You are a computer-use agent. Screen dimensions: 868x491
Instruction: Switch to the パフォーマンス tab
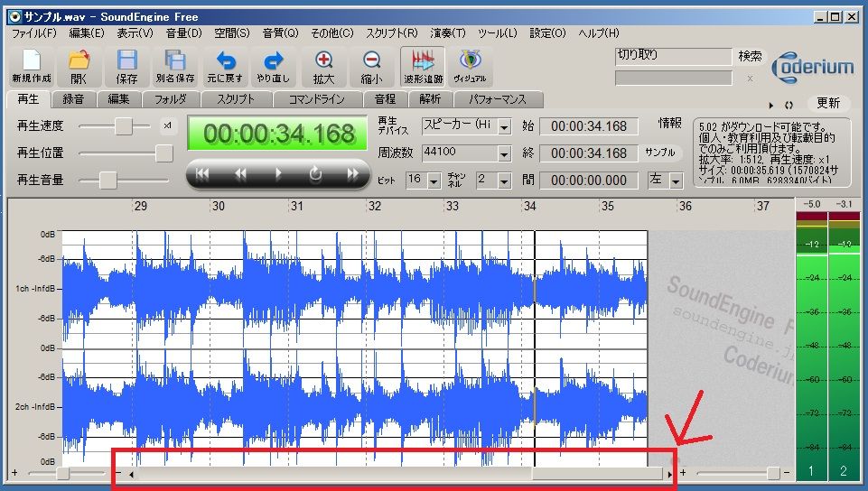tap(497, 99)
